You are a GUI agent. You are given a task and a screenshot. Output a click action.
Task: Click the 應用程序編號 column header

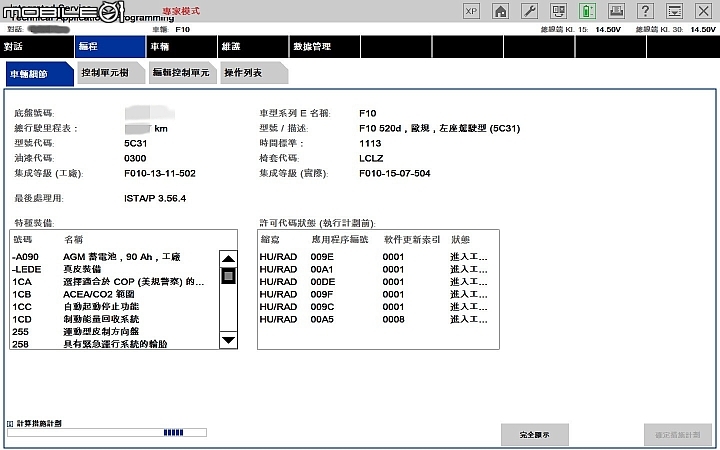[x=340, y=239]
